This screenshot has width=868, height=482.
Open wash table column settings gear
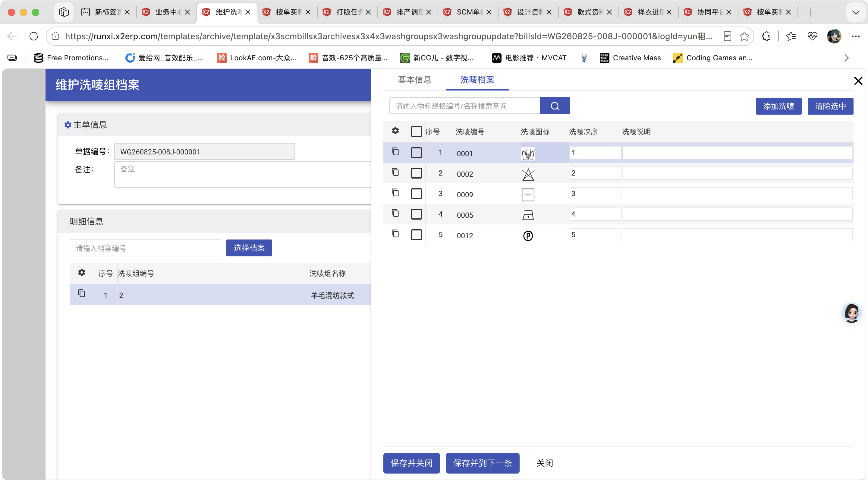pos(395,131)
